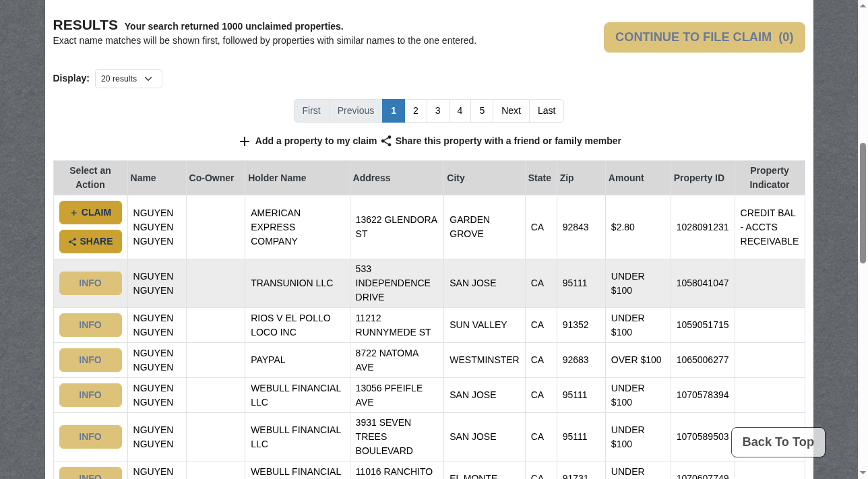
Task: Click the plus icon beside 'Add a property to my claim'
Action: [x=245, y=141]
